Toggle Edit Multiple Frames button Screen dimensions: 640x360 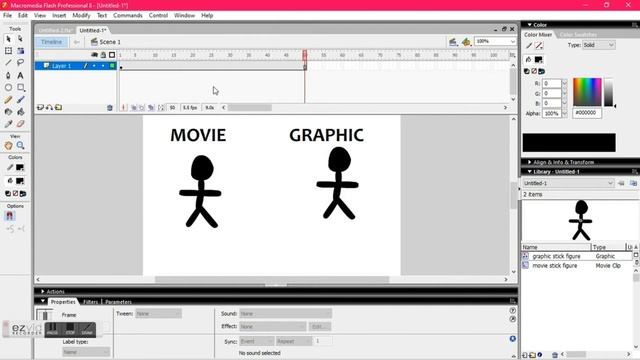pos(151,108)
